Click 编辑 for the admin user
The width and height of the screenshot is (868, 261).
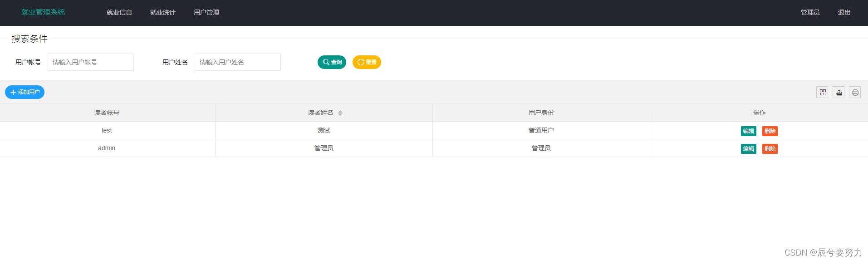click(x=748, y=149)
